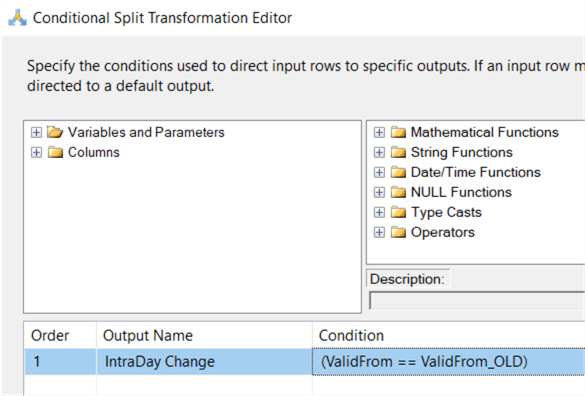Select order 1 row cell
This screenshot has height=396, width=585.
click(60, 362)
